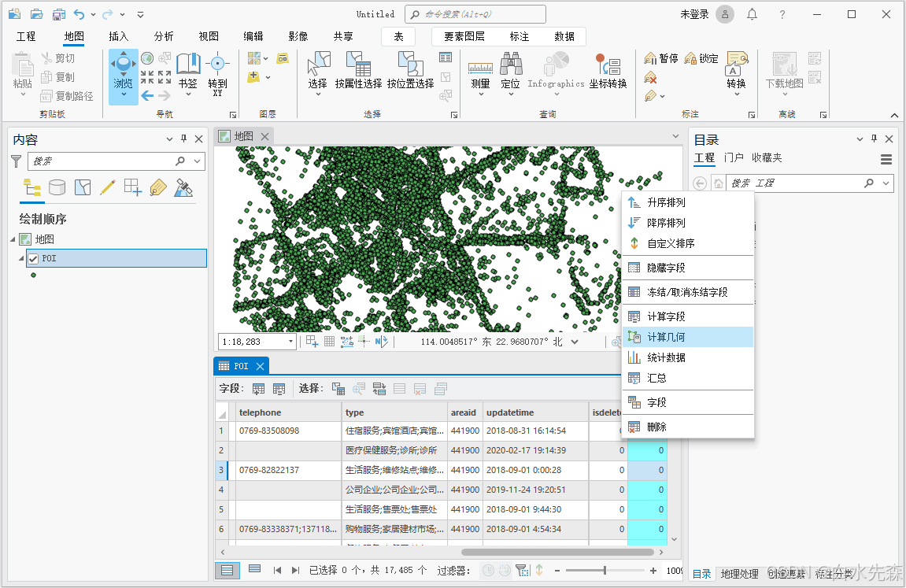Click the 复制路径 copy path button
Screen dimensions: 906x588
67,96
